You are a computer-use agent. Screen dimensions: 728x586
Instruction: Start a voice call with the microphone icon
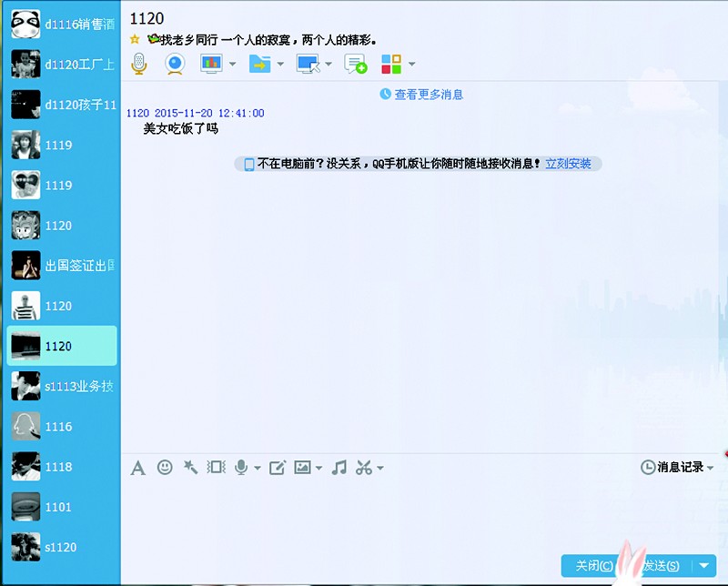138,64
